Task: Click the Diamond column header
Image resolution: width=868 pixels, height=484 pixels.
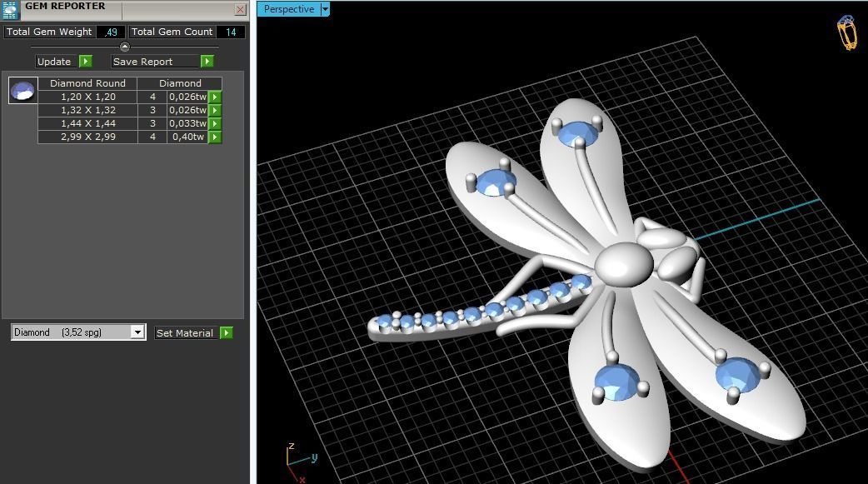Action: click(180, 83)
